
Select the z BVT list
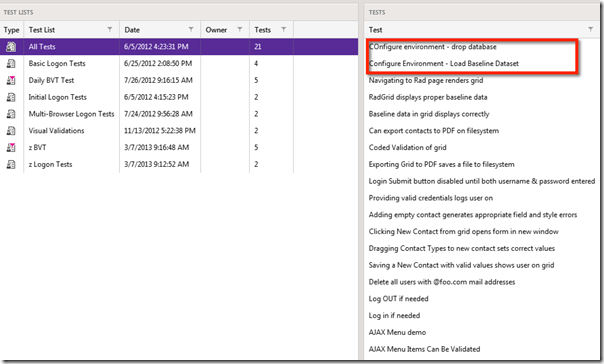point(37,148)
